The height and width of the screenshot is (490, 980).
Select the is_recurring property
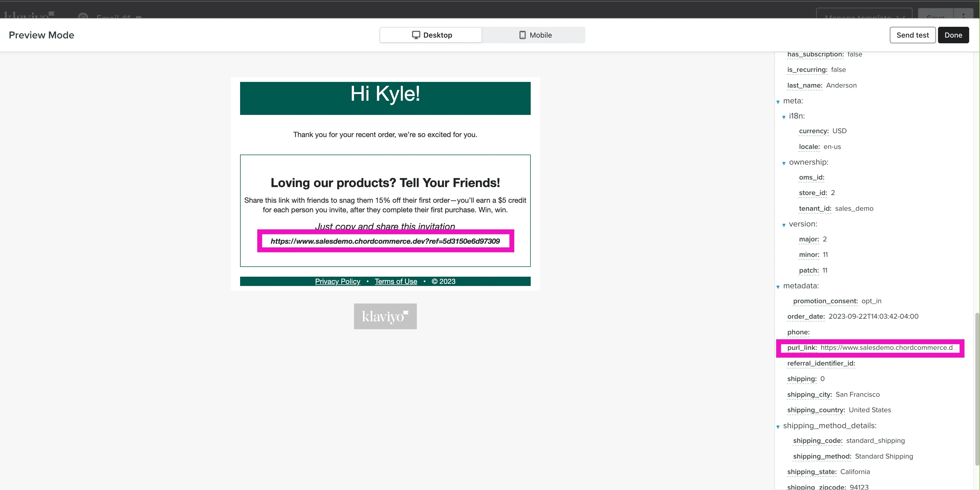tap(807, 70)
